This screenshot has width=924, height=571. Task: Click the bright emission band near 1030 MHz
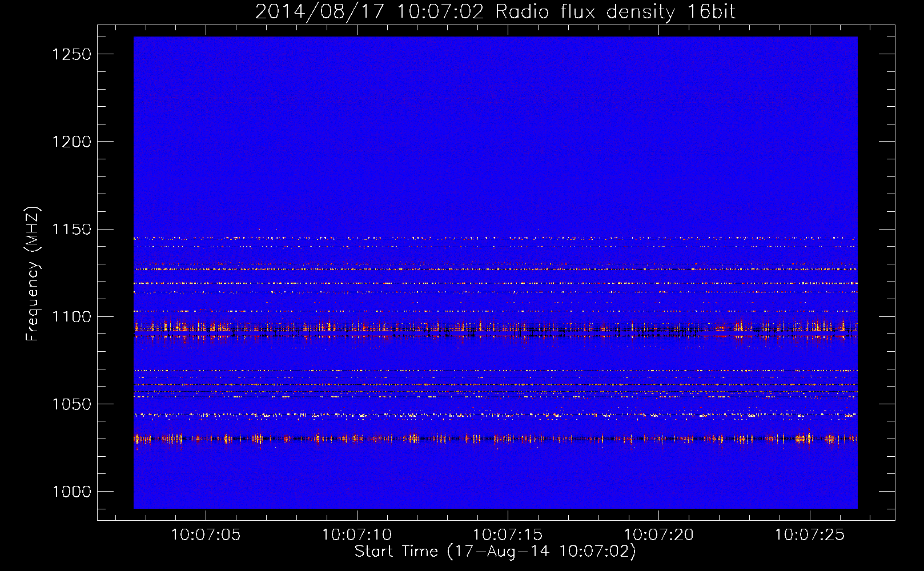pos(496,439)
